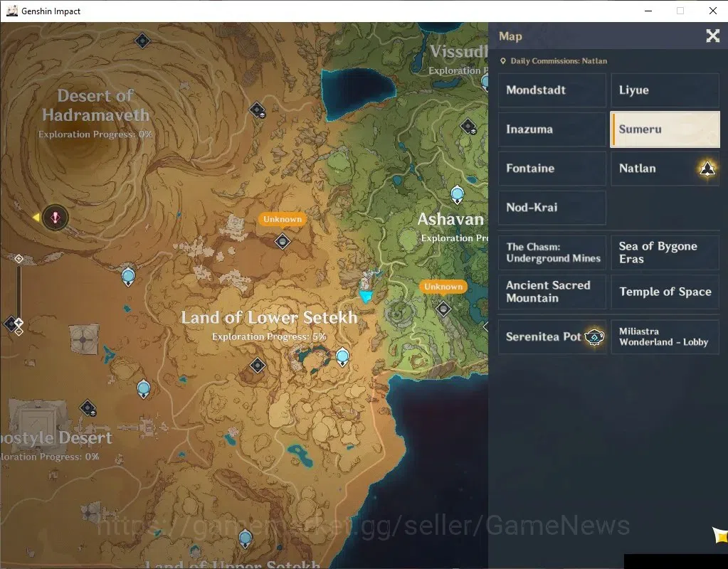
Task: Click the commission icon on Natlan button
Action: [707, 168]
